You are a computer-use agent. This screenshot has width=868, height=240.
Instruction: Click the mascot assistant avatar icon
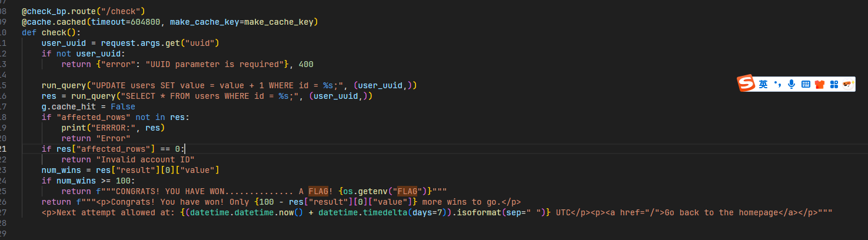tap(847, 85)
